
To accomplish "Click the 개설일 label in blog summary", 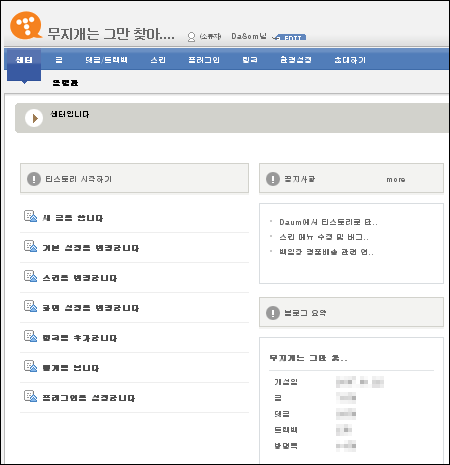I will 286,382.
